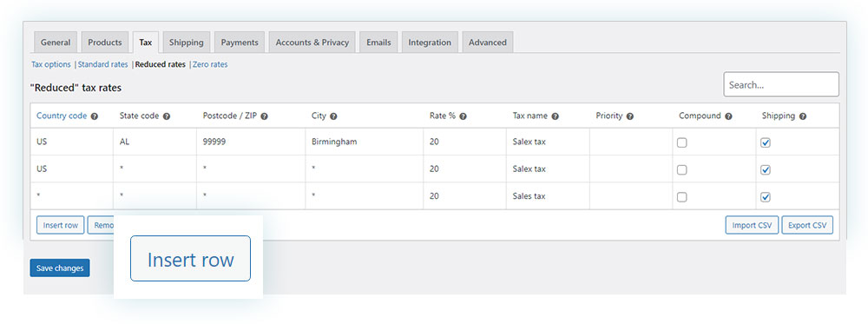Open the Tax options sub-page
Image resolution: width=868 pixels, height=324 pixels.
coord(51,64)
